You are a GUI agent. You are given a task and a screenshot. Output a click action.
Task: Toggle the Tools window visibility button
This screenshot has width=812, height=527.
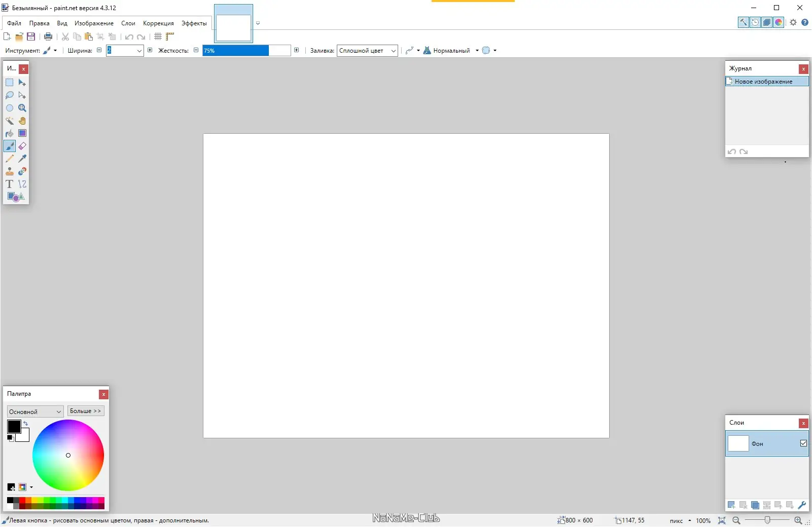743,22
